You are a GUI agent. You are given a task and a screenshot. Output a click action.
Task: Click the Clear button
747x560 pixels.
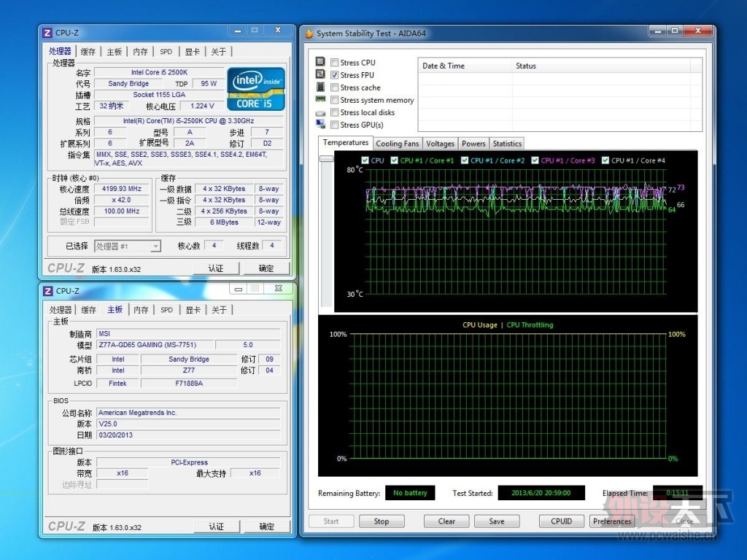coord(446,521)
